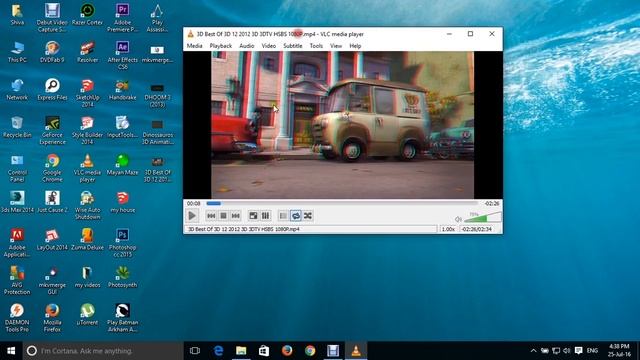Click the VLC play button
This screenshot has width=640, height=360.
point(192,216)
